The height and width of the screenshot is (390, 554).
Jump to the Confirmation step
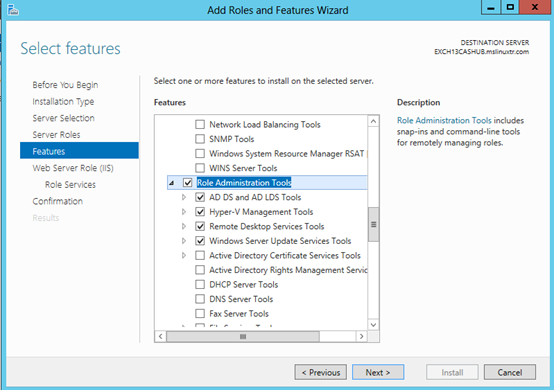(x=58, y=201)
